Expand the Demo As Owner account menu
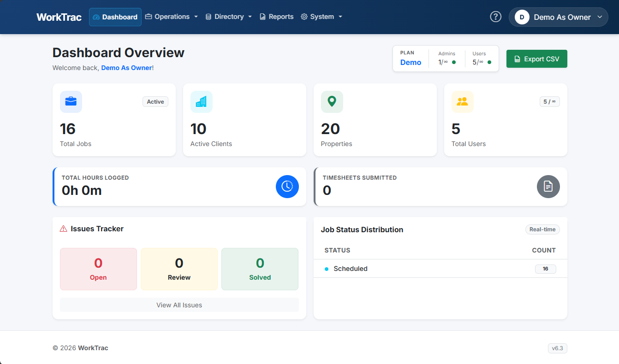 pos(558,17)
